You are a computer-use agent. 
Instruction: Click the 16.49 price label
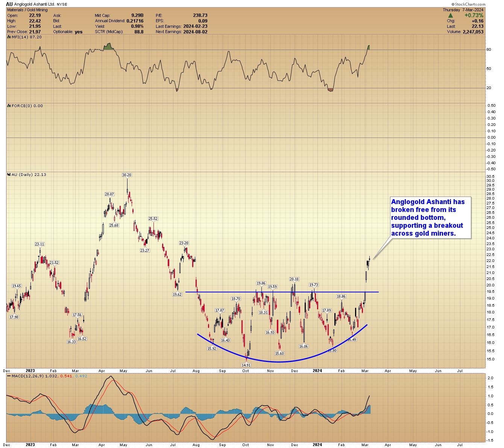351,339
